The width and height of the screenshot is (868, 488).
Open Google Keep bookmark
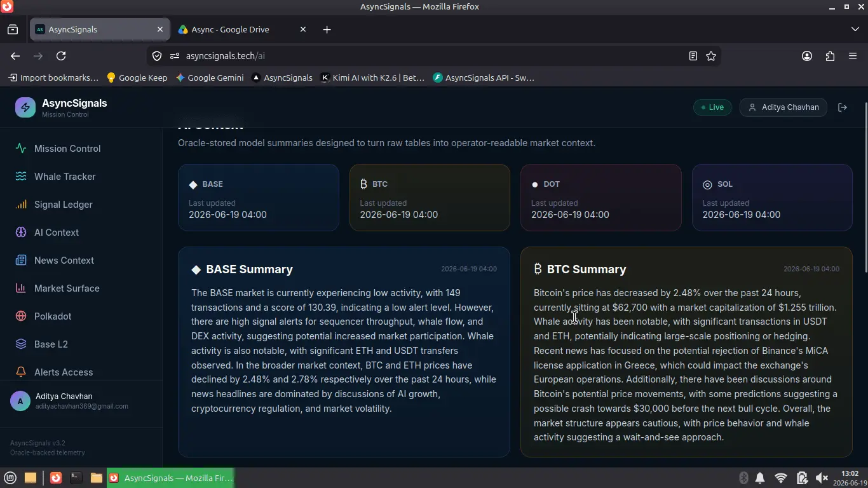[137, 78]
